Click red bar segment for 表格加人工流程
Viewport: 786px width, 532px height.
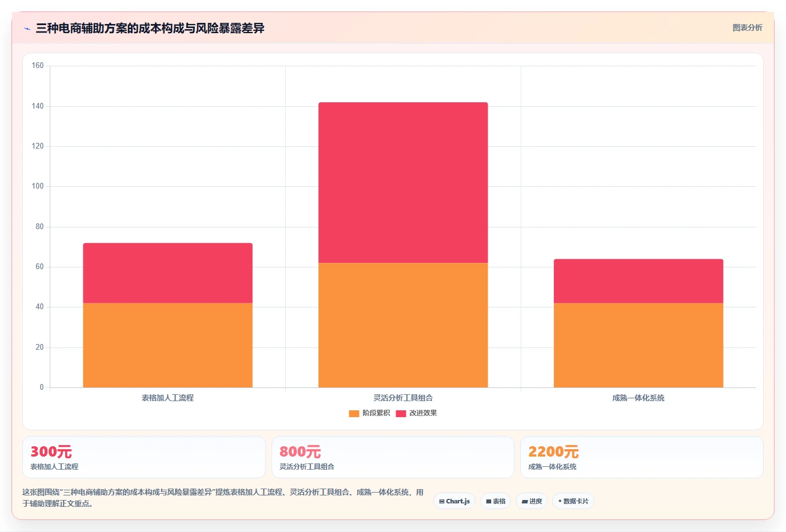(167, 273)
